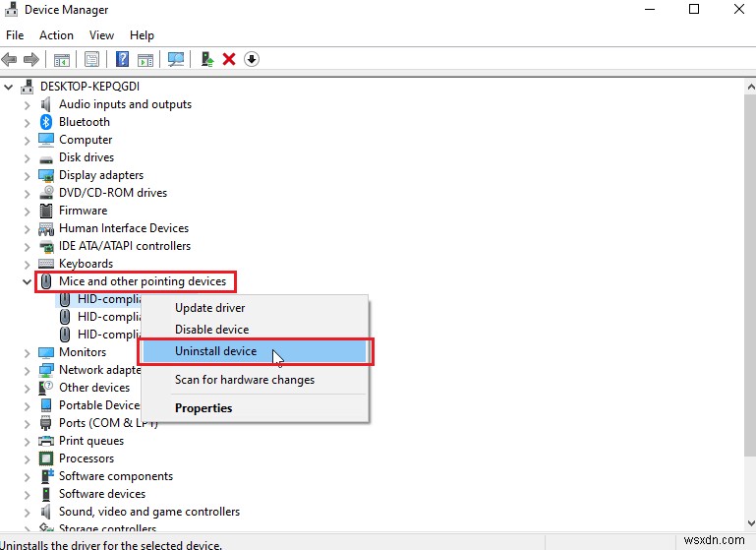Expand the Disk drives category
This screenshot has height=550, width=756.
[27, 157]
